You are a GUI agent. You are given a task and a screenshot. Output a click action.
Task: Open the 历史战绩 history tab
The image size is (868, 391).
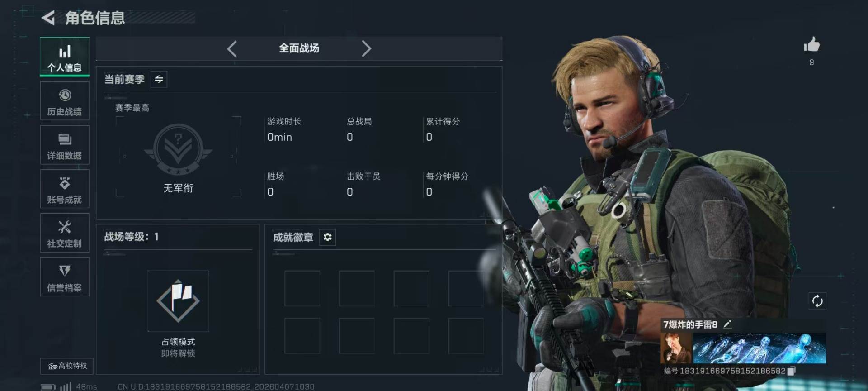[x=65, y=101]
